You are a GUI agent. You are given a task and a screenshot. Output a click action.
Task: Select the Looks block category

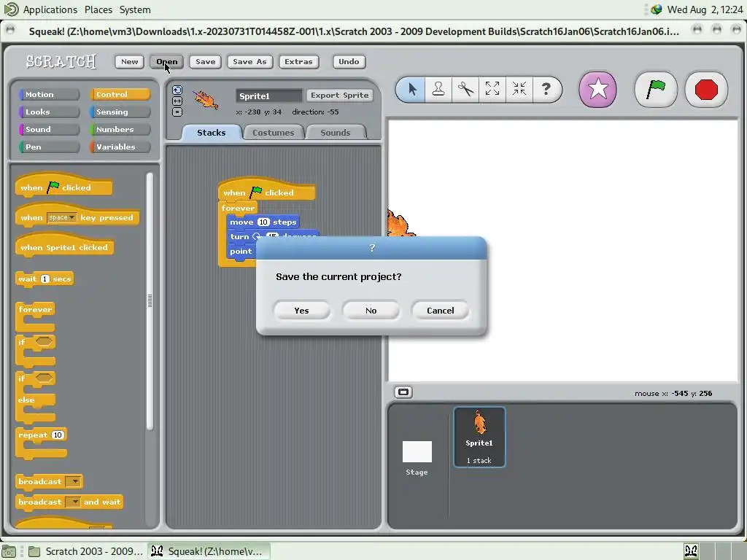point(49,112)
